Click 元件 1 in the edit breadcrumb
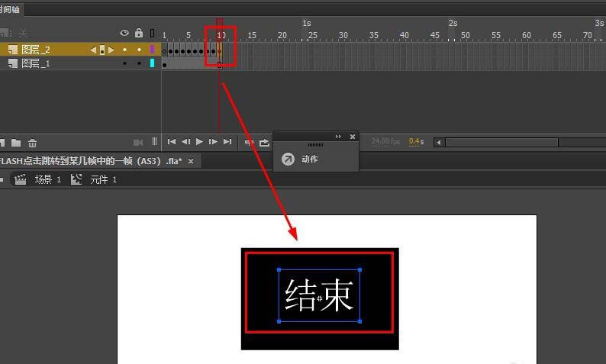Viewport: 606px width, 364px height. 103,179
